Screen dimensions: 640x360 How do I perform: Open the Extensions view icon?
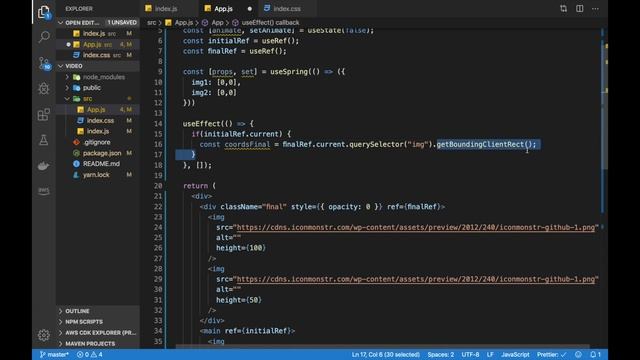(x=44, y=114)
